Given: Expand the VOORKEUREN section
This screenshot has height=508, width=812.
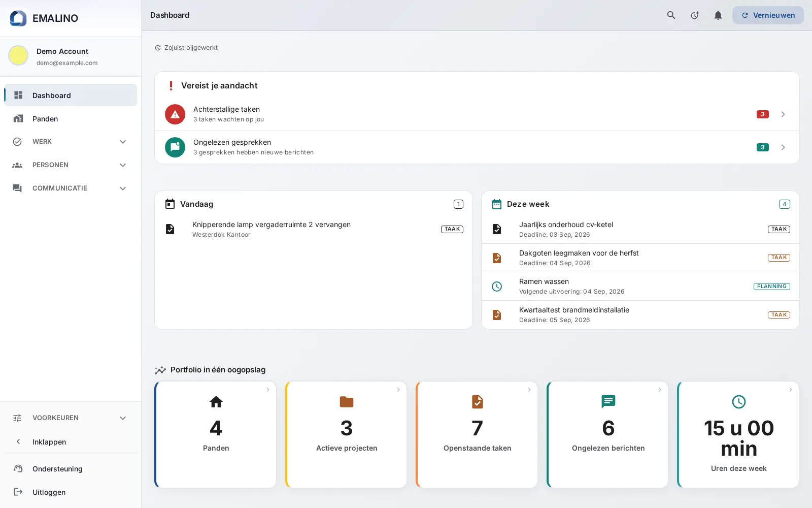Looking at the screenshot, I should [71, 418].
